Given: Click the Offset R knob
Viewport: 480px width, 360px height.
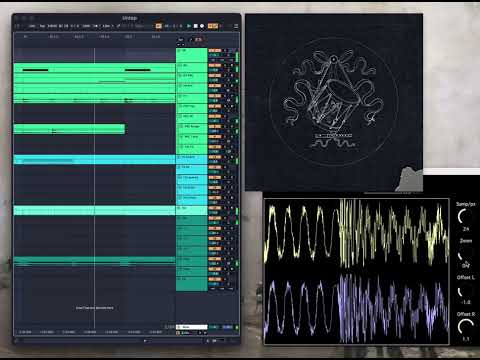Looking at the screenshot, I should coord(465,327).
